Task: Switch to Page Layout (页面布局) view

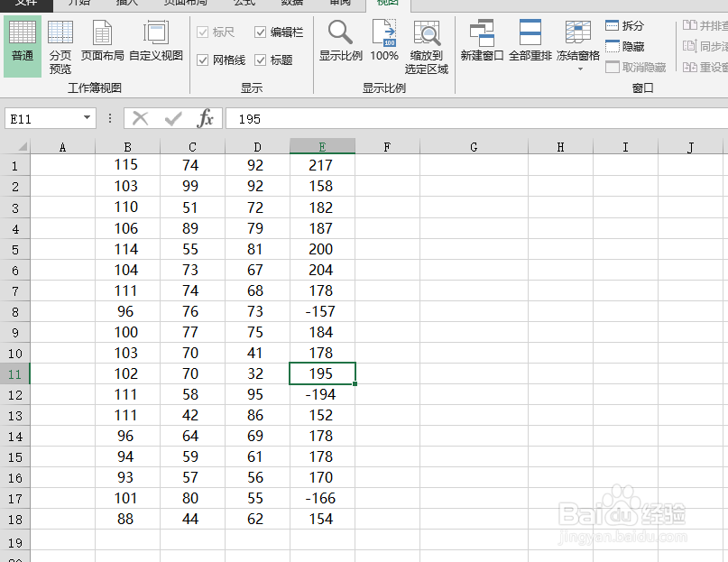Action: (x=102, y=41)
